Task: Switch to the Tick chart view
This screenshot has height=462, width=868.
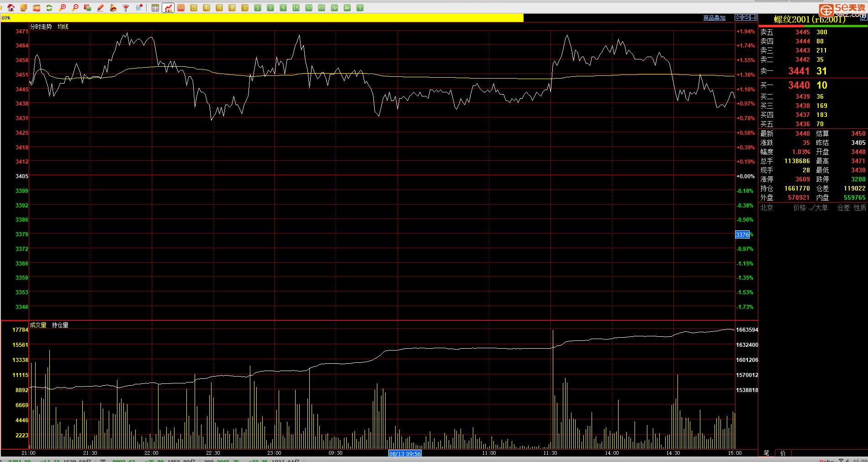Action: coord(181,8)
